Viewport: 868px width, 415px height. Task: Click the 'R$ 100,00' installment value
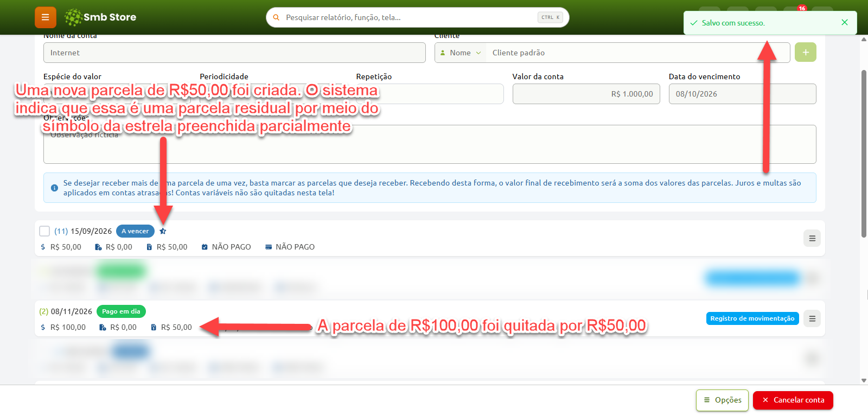click(68, 327)
